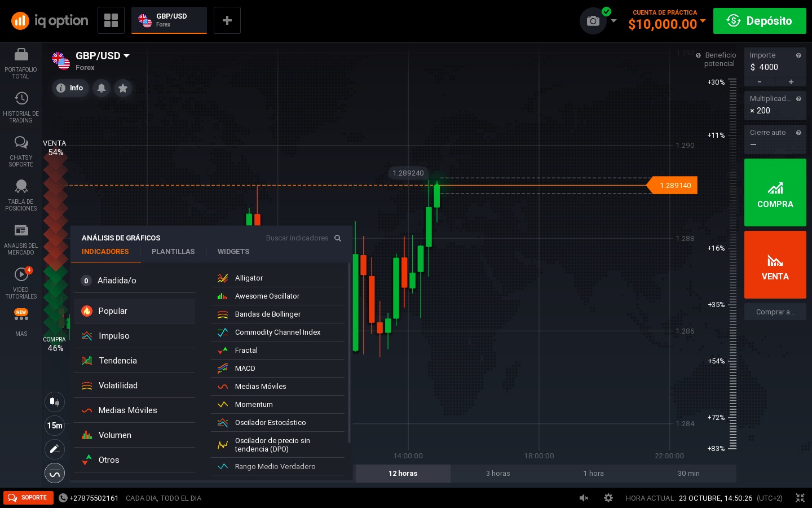Select the GBP/USD Forex tab

click(169, 20)
